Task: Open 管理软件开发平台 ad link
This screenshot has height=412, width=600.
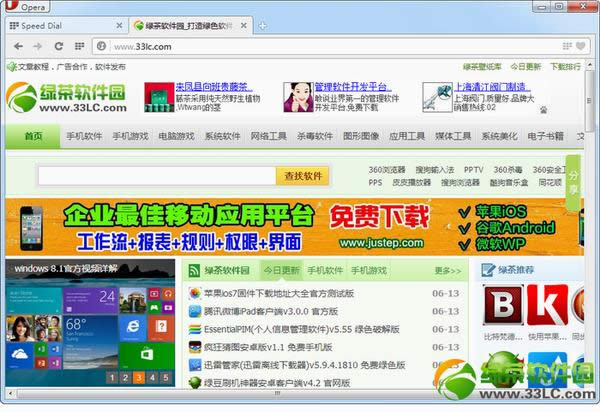Action: coord(353,86)
